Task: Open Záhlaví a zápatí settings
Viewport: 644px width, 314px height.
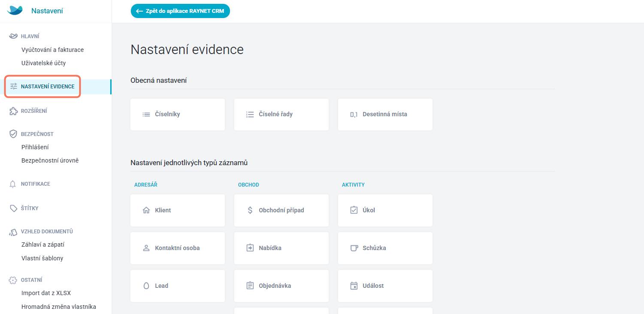Action: click(43, 245)
